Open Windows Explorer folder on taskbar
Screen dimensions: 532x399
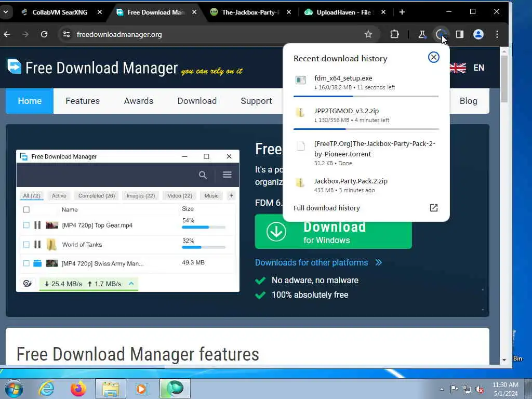(111, 389)
